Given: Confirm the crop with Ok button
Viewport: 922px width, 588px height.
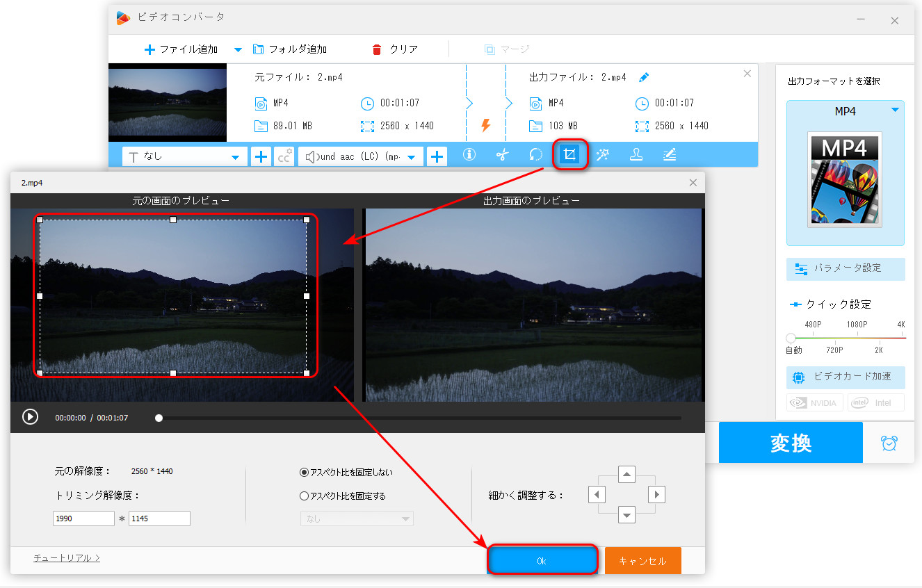Looking at the screenshot, I should tap(542, 560).
